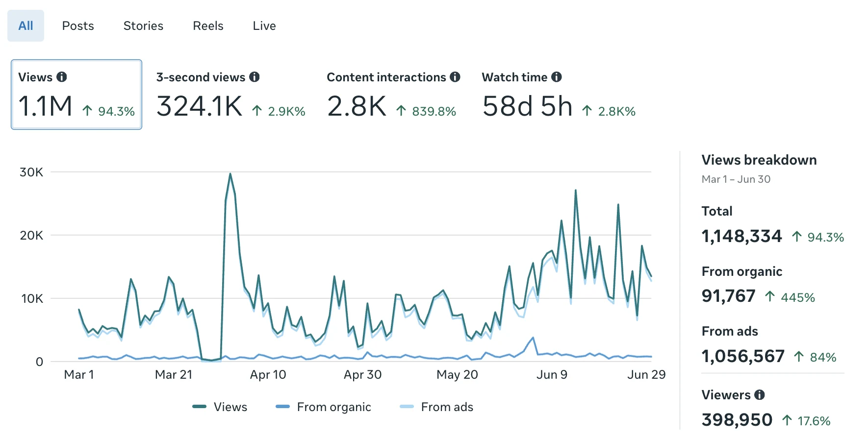
Task: Toggle the From ads legend series
Action: click(x=436, y=407)
